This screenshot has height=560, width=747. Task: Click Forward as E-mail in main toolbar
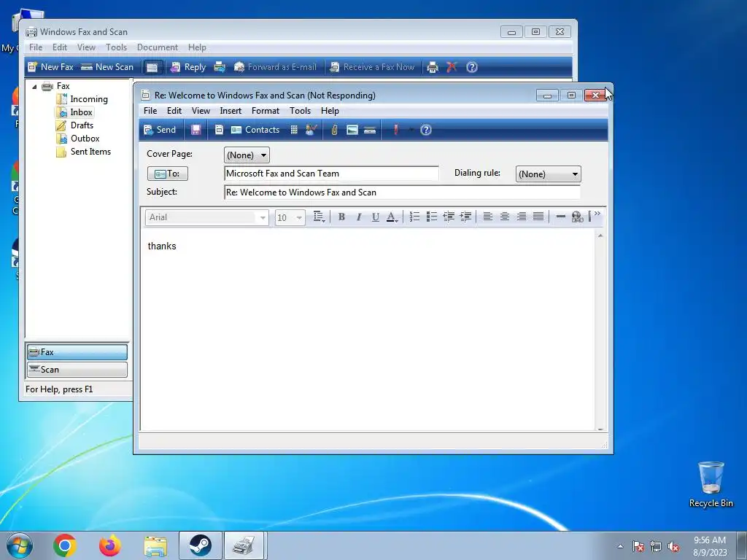(x=275, y=67)
